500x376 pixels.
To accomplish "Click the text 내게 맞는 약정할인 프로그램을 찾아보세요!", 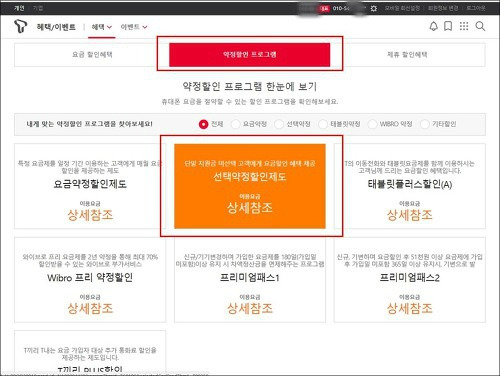I will click(x=90, y=124).
